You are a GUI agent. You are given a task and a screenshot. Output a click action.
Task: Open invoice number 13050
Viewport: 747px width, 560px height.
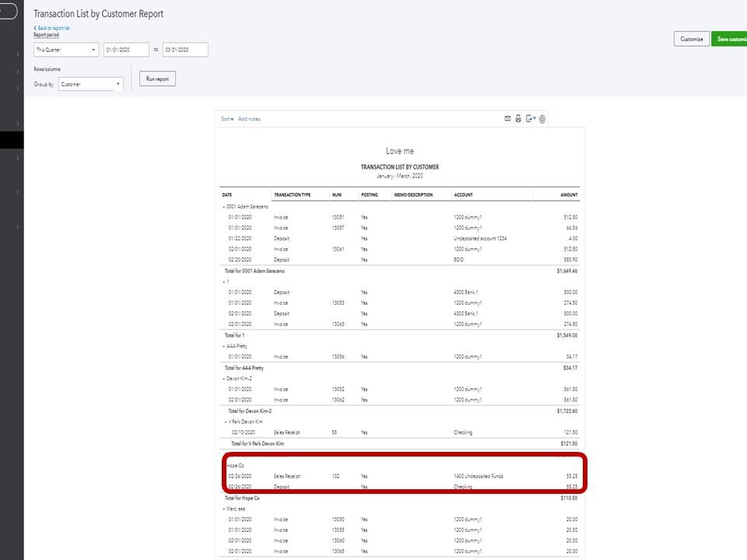tap(338, 520)
